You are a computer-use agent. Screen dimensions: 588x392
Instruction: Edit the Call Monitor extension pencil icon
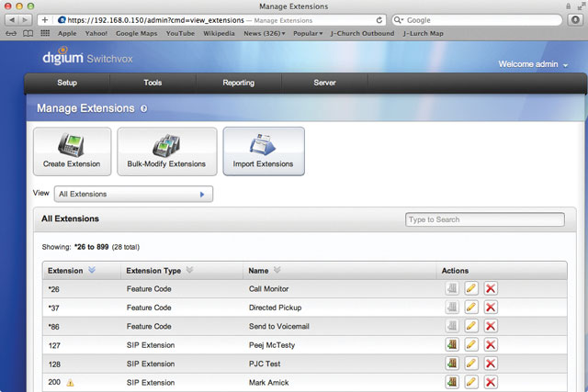tap(471, 288)
